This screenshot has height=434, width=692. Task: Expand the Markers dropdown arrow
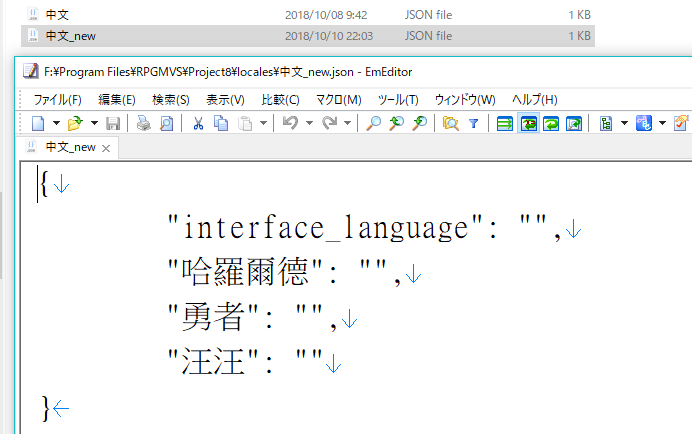[662, 123]
